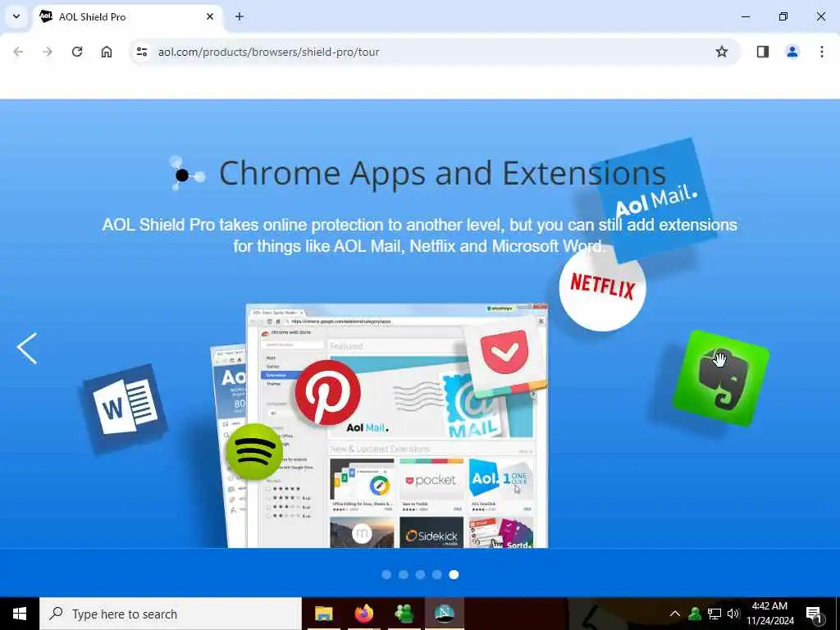Open a new browser tab

(240, 16)
